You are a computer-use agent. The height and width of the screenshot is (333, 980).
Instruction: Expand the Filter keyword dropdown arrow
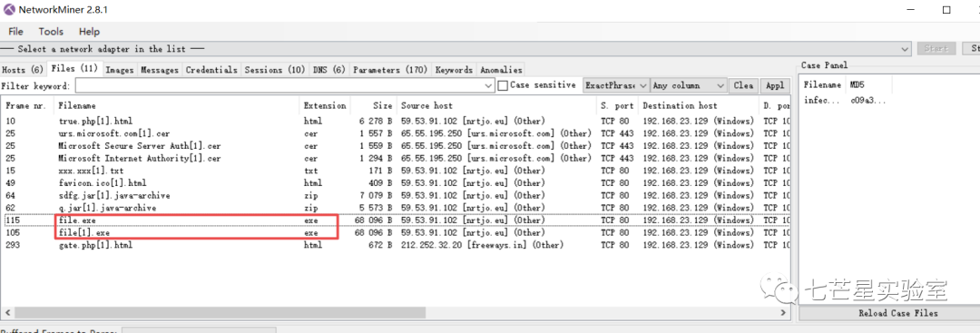tap(489, 85)
